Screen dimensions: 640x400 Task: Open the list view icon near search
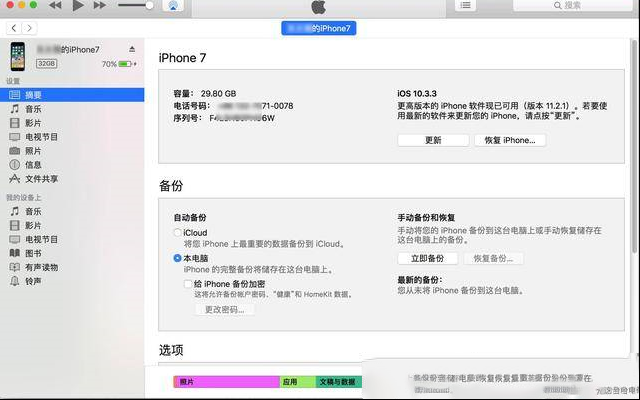[x=465, y=5]
